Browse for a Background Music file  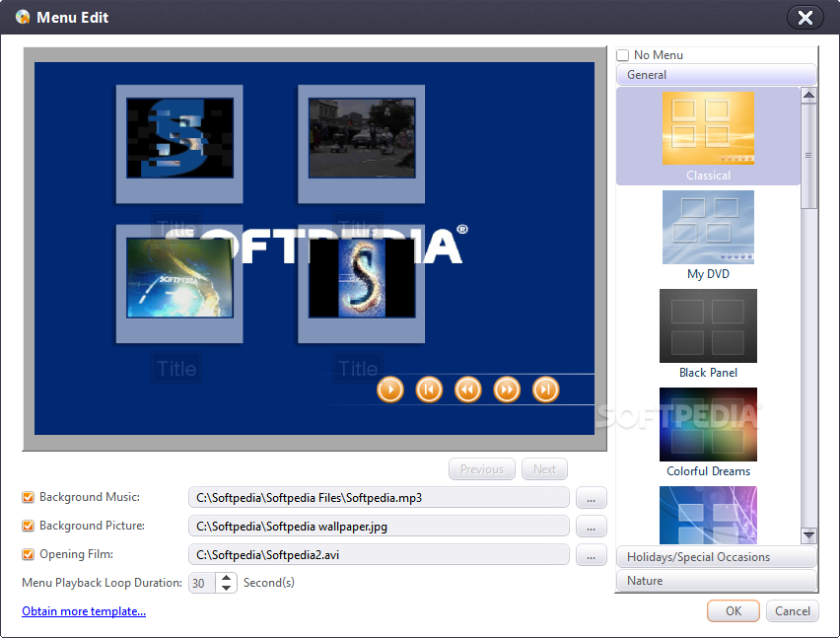[x=591, y=498]
